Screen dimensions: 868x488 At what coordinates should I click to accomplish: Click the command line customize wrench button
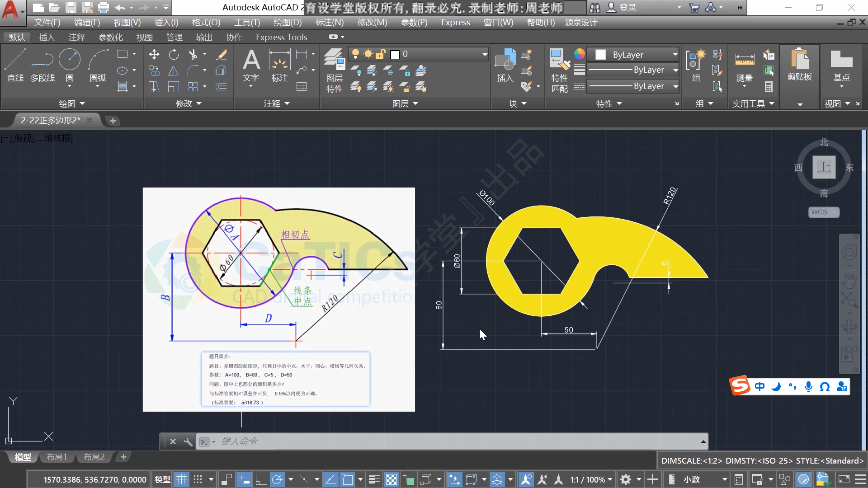point(188,441)
